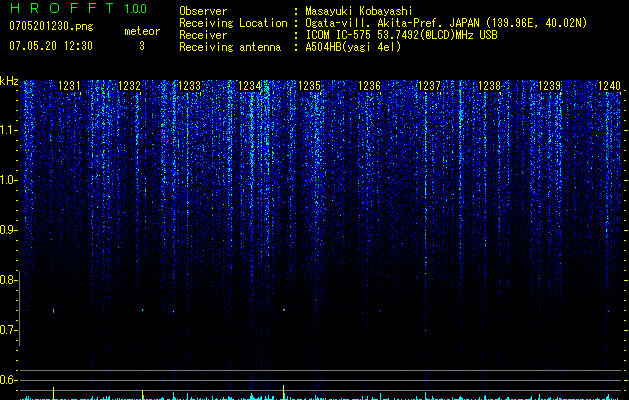629x400 pixels.
Task: Click the meteor echo dot just after 1234
Action: [x=284, y=310]
